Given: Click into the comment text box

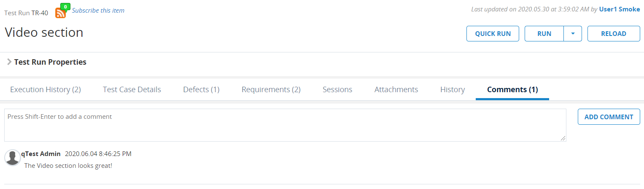Looking at the screenshot, I should pos(285,125).
